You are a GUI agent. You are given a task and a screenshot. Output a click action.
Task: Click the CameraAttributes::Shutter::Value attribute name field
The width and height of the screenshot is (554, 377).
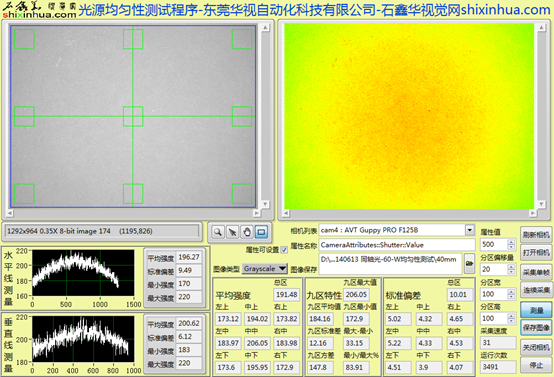[x=397, y=245]
